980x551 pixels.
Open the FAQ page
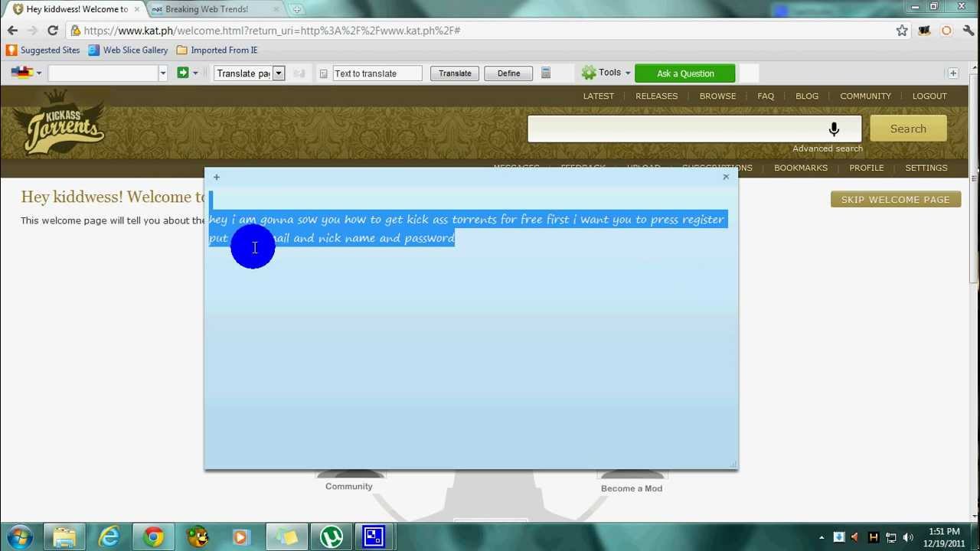tap(766, 96)
